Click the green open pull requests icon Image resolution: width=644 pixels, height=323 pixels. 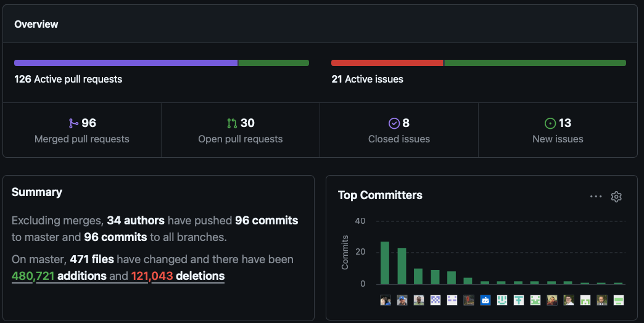click(232, 123)
